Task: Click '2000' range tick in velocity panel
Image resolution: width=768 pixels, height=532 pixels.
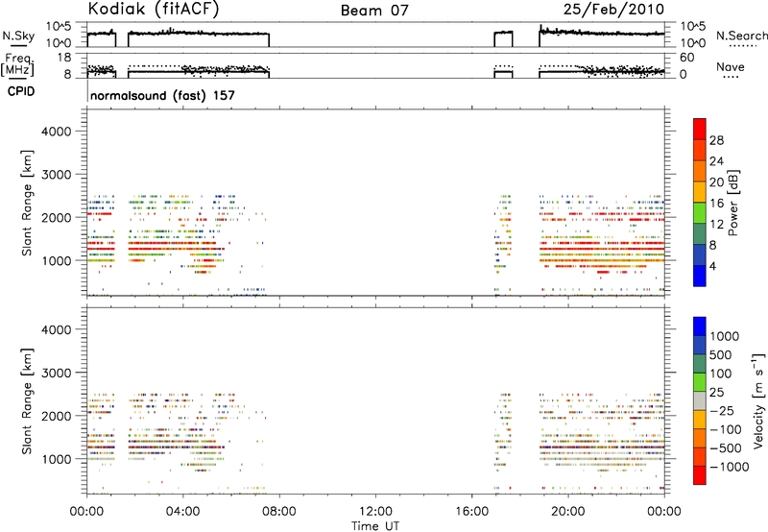Action: coord(56,416)
